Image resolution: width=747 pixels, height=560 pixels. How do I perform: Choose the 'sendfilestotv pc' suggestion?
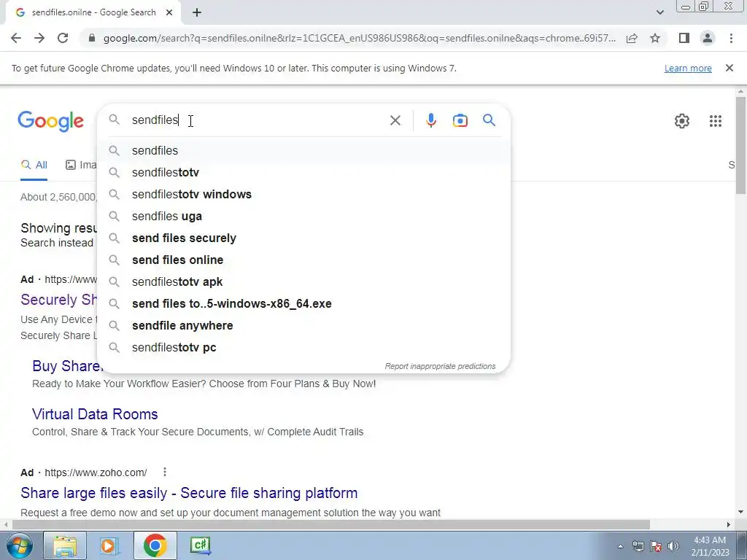[303, 348]
